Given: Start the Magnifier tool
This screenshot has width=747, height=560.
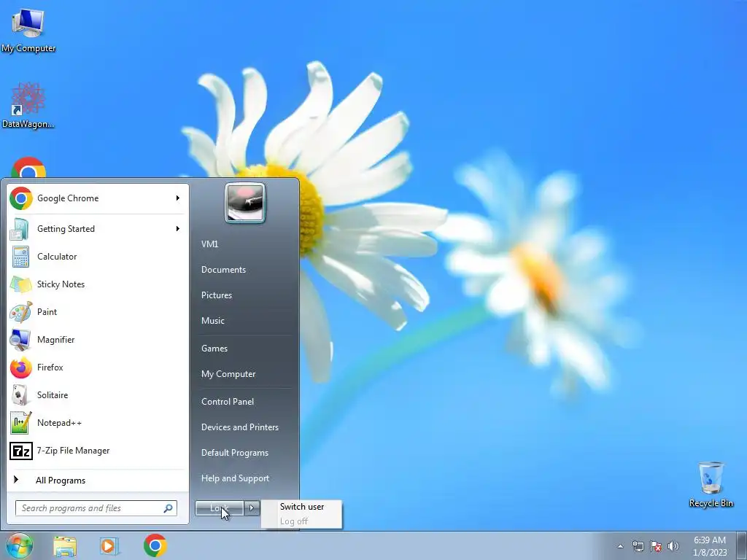Looking at the screenshot, I should point(98,340).
